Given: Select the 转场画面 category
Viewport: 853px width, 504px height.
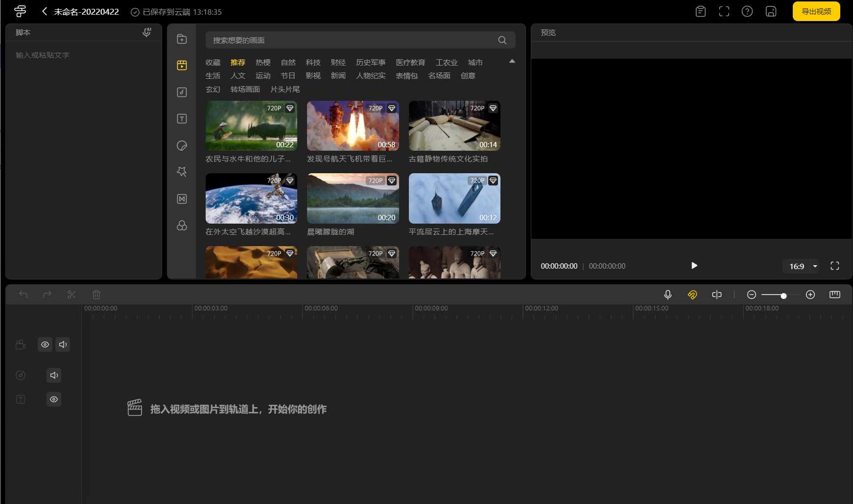Looking at the screenshot, I should pos(245,89).
